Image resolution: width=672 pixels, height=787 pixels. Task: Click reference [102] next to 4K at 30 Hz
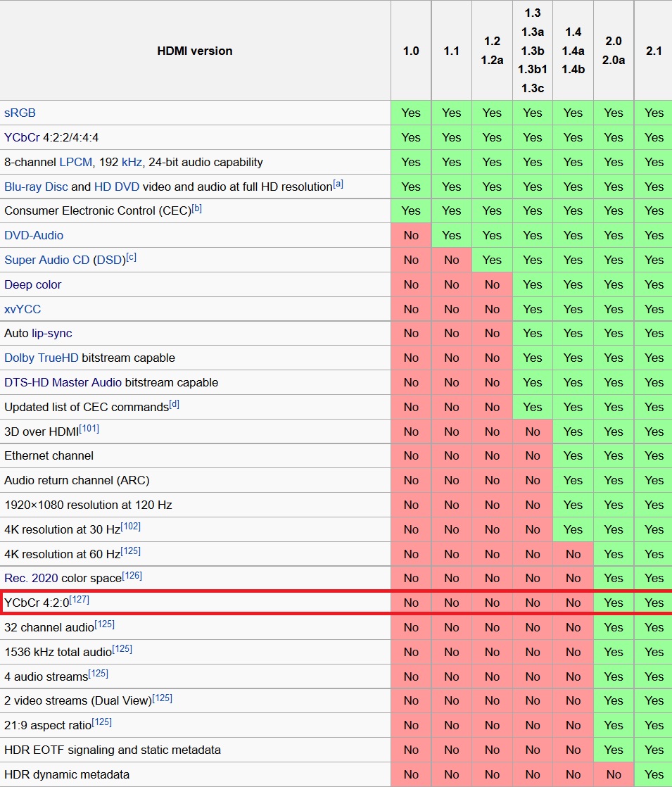point(130,526)
